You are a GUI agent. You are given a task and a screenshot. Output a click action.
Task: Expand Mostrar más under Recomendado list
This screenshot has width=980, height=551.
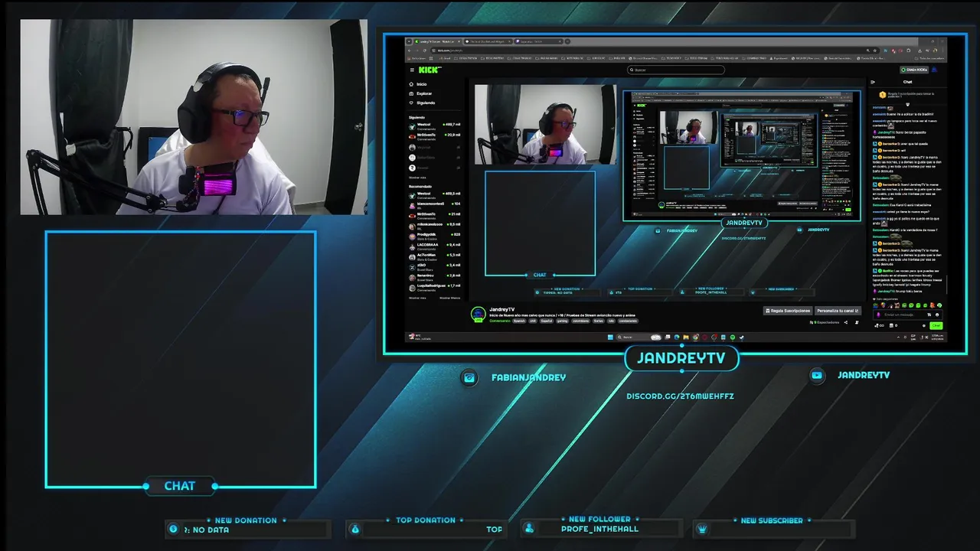click(x=417, y=298)
